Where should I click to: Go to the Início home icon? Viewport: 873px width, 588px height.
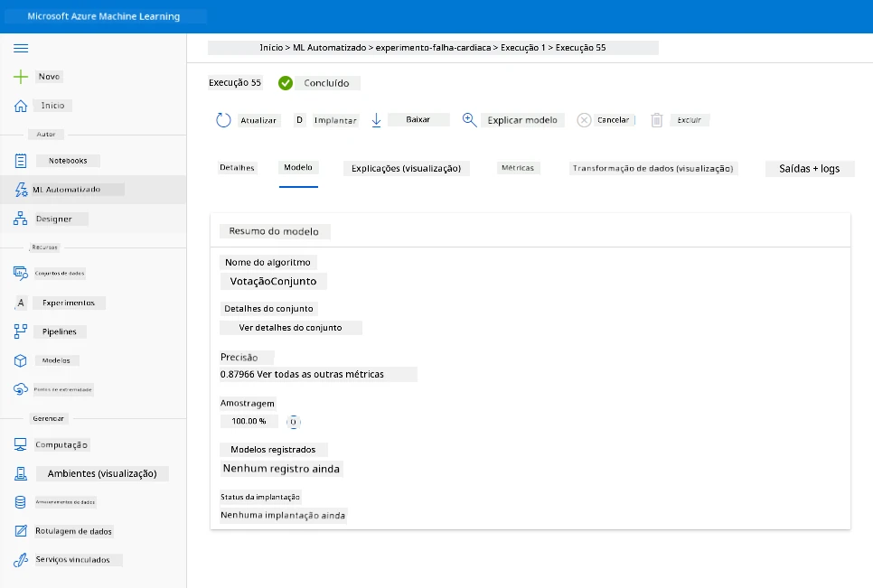tap(21, 106)
